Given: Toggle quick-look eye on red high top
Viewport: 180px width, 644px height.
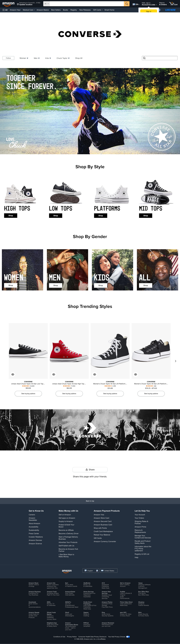Looking at the screenshot, I should pyautogui.click(x=54, y=374).
